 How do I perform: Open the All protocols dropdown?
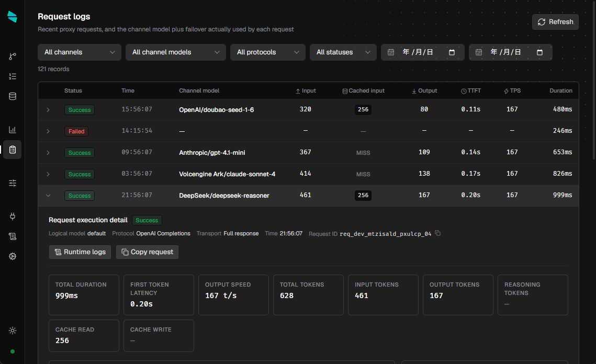click(268, 52)
